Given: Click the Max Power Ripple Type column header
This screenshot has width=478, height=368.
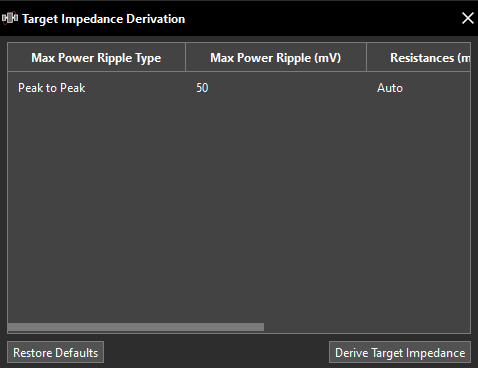Looking at the screenshot, I should point(96,58).
